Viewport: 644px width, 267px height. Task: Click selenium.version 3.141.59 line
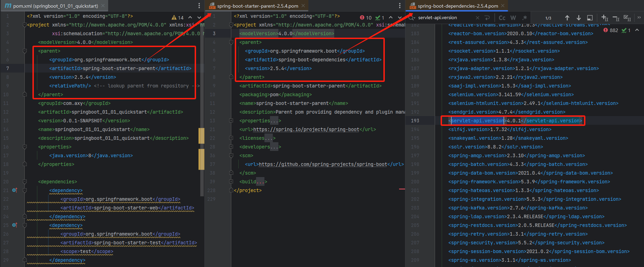tap(511, 94)
